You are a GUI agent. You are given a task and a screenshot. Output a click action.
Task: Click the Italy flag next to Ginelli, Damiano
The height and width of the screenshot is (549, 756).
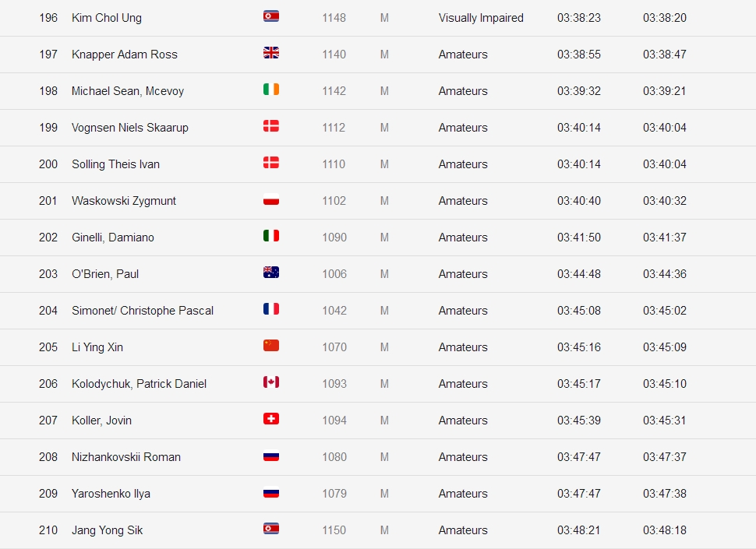[x=271, y=236]
